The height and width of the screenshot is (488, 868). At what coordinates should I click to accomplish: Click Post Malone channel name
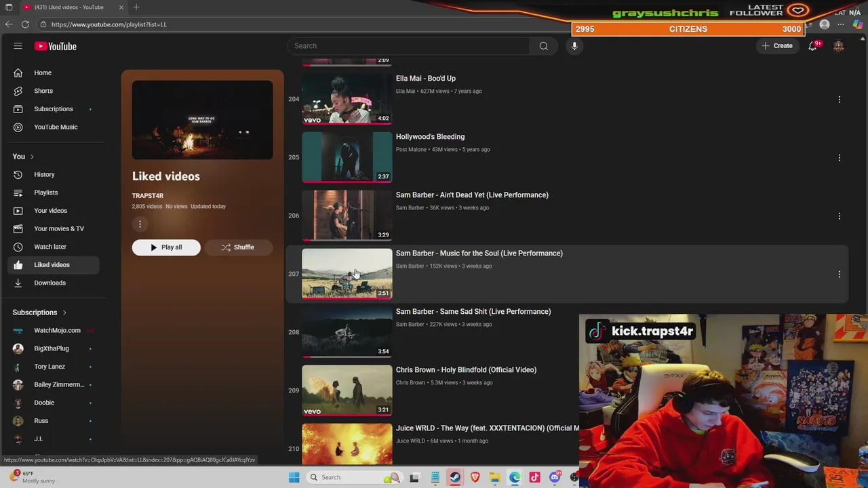[411, 150]
